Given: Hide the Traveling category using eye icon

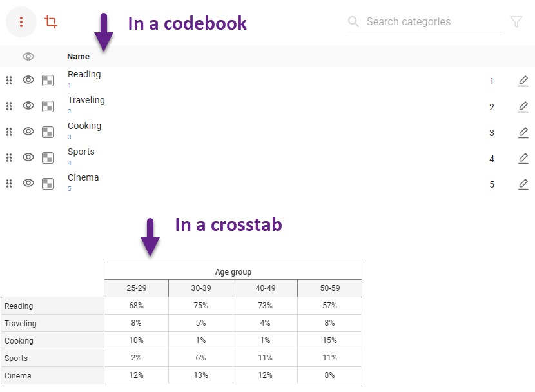Looking at the screenshot, I should (x=28, y=106).
